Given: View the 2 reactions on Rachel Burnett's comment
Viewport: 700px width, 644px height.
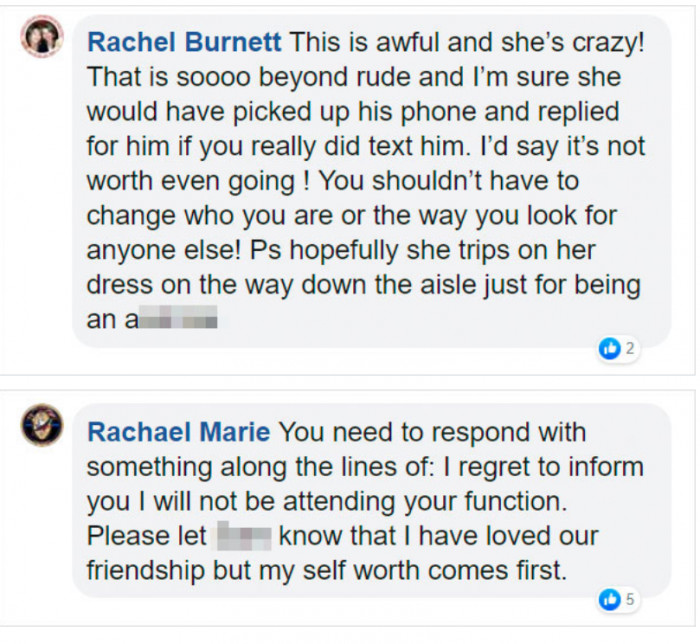Looking at the screenshot, I should 630,349.
